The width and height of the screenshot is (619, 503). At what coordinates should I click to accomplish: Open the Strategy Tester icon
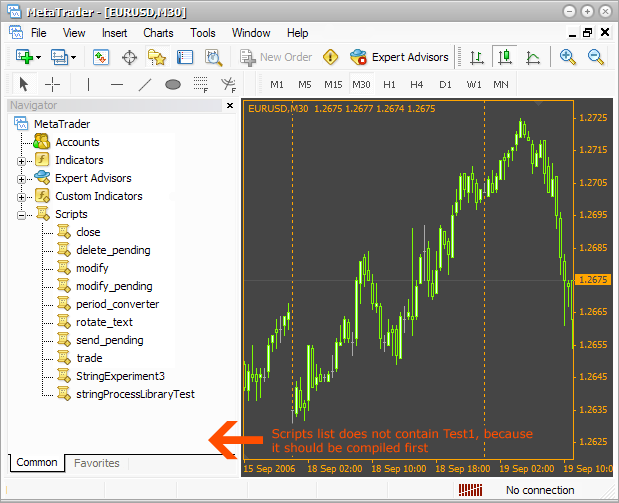point(214,58)
